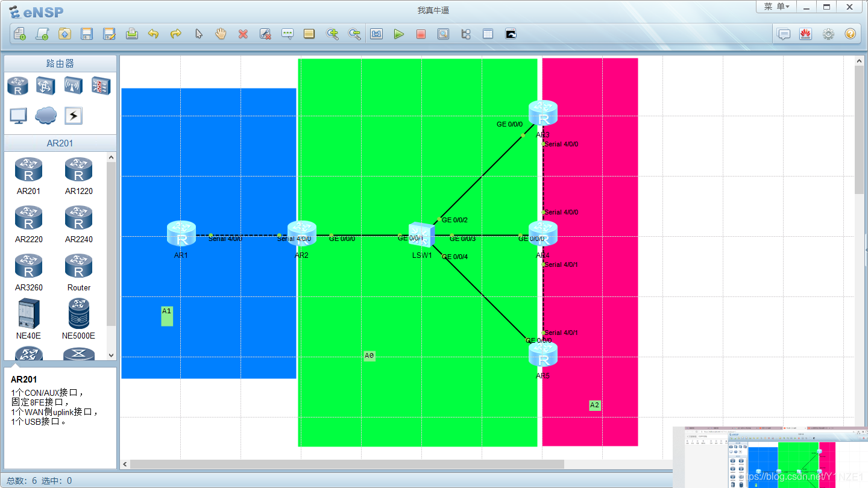
Task: Create a new topology via toolbar icon
Action: pyautogui.click(x=20, y=34)
